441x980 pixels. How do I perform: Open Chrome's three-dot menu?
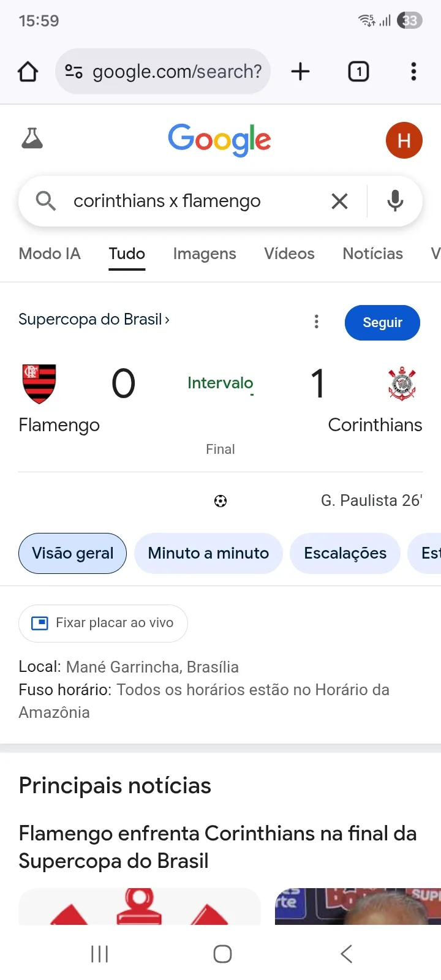pyautogui.click(x=413, y=72)
